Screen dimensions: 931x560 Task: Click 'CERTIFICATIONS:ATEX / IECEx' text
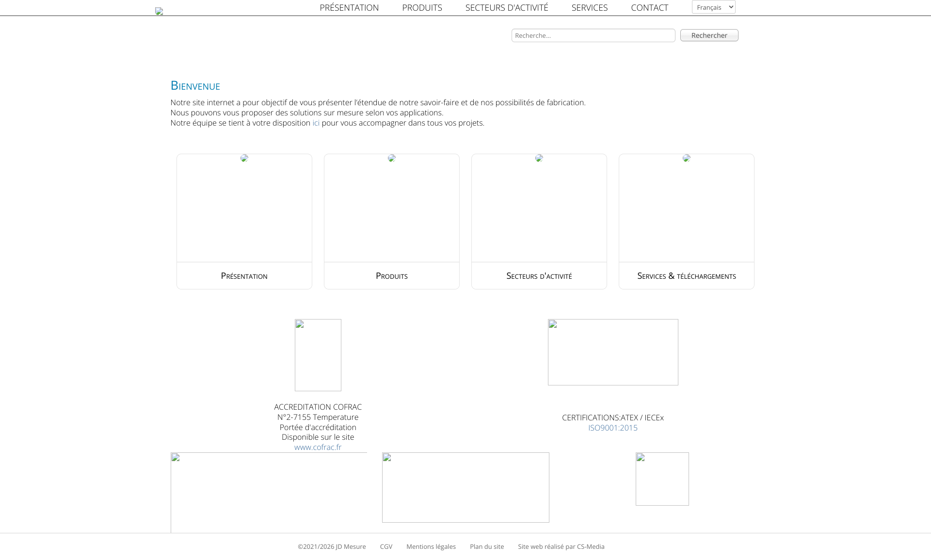click(x=613, y=417)
